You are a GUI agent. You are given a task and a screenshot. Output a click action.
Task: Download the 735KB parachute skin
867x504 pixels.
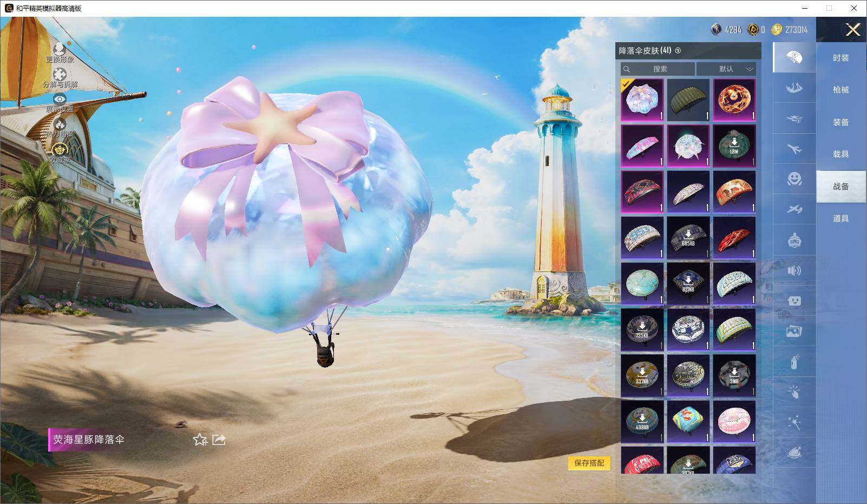pos(642,330)
